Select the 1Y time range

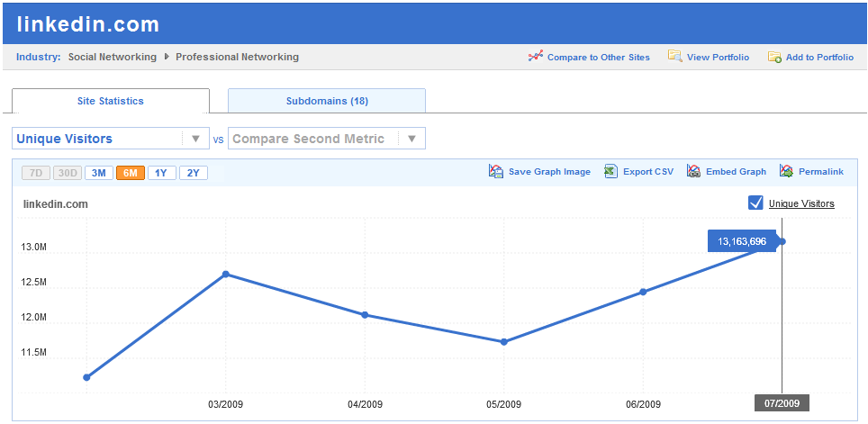(x=162, y=173)
